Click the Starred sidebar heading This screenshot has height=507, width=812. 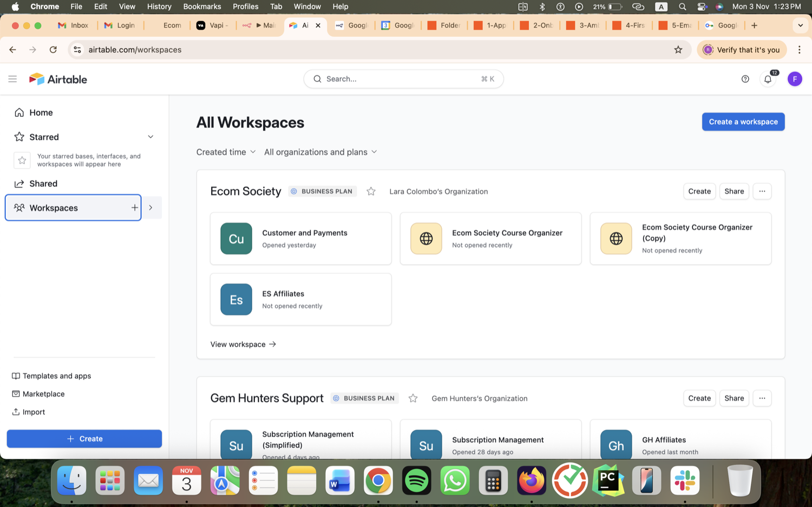pos(44,137)
